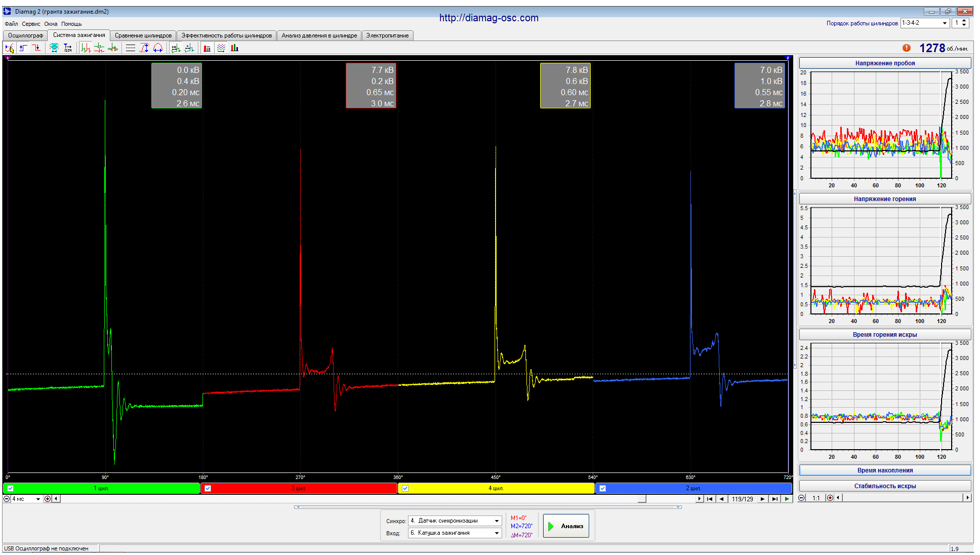980x555 pixels.
Task: Choose the overlaid waveforms display icon
Action: pyautogui.click(x=113, y=48)
